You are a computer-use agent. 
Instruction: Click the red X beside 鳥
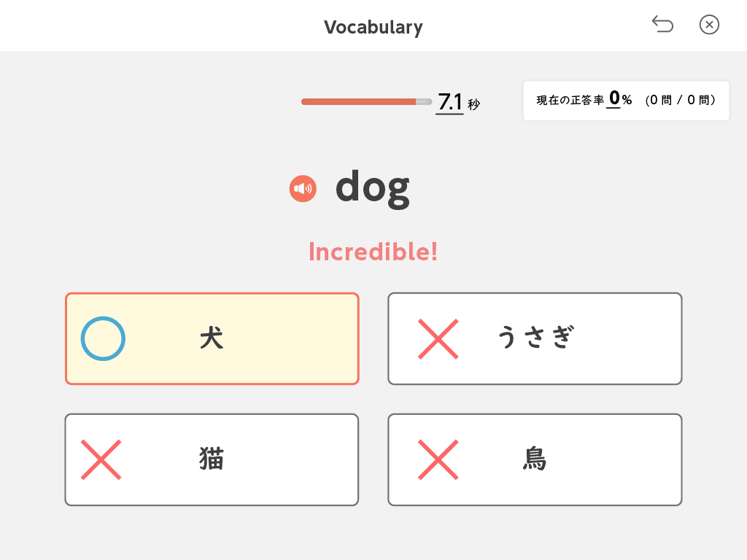[x=438, y=459]
